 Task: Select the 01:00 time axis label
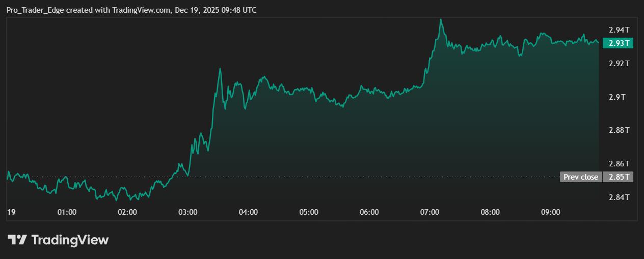point(67,212)
